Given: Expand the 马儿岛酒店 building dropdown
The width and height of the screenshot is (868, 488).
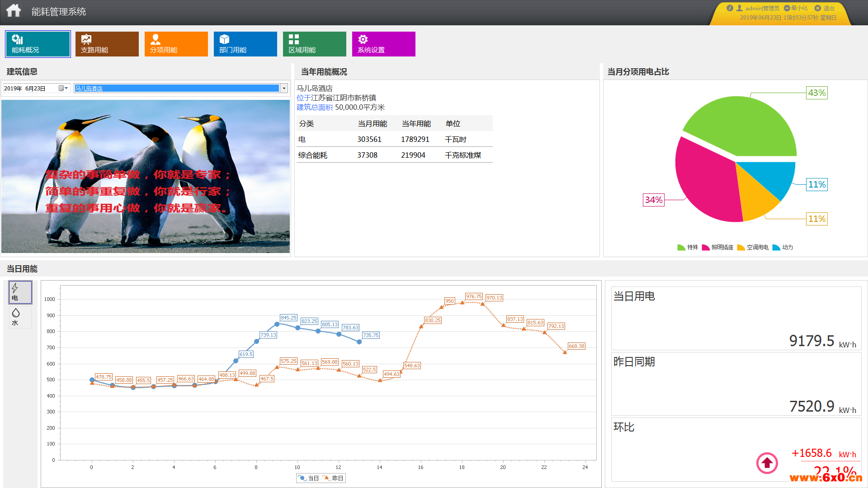Looking at the screenshot, I should point(284,89).
